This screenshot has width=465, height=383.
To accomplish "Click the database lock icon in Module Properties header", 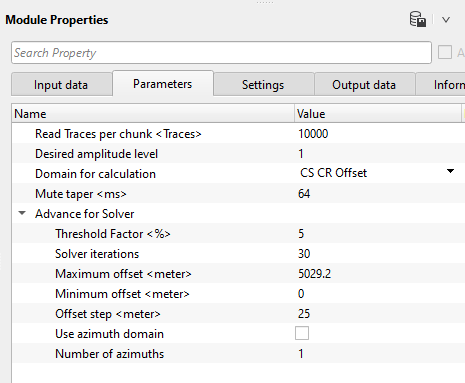I will tap(418, 19).
